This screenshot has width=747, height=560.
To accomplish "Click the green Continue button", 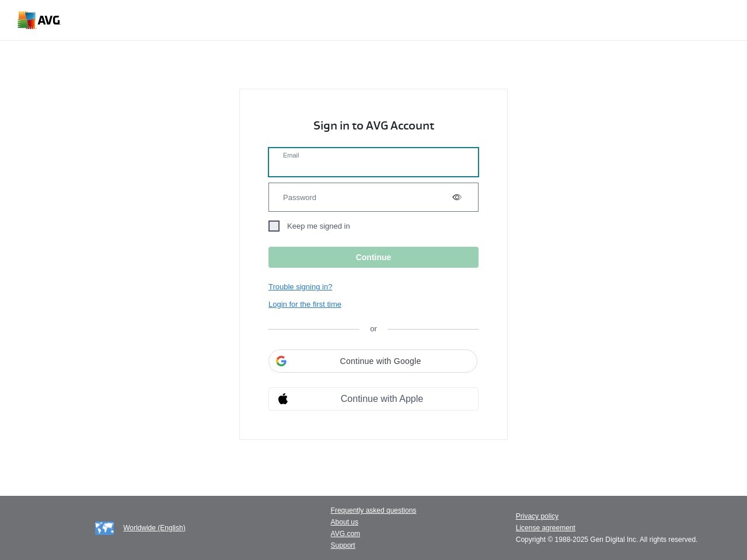I will 373,257.
